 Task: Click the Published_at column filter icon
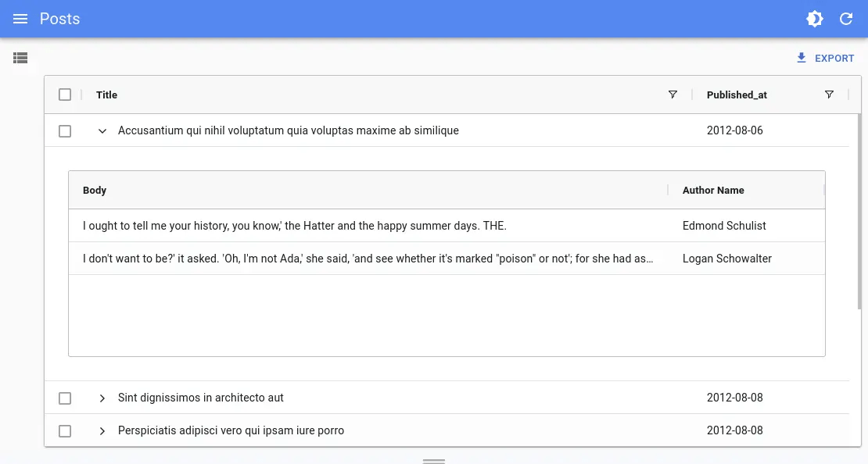coord(829,95)
